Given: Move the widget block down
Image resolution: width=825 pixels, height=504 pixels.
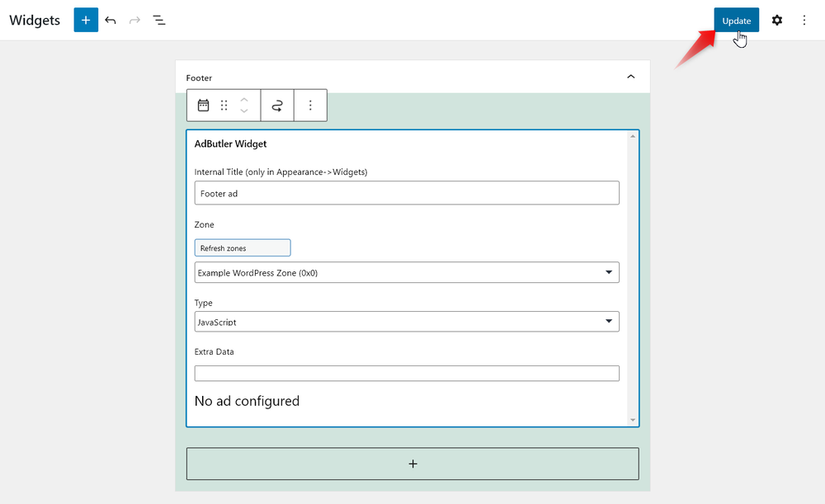Looking at the screenshot, I should 244,111.
